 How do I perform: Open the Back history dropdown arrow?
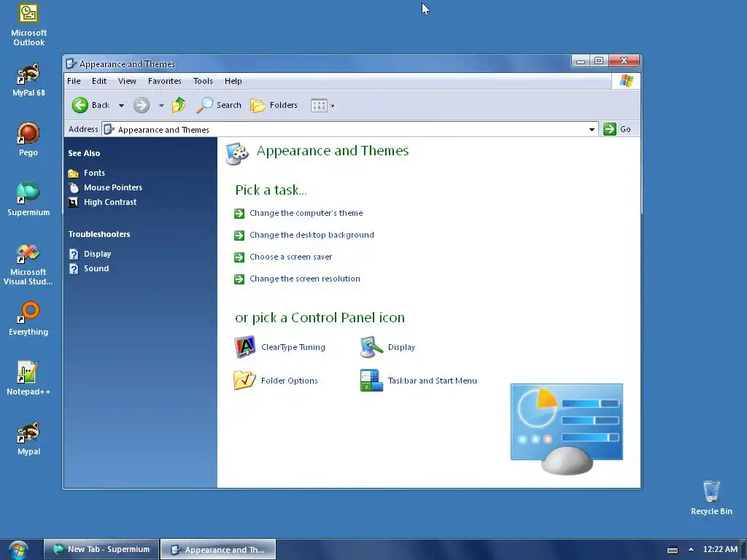click(x=122, y=106)
